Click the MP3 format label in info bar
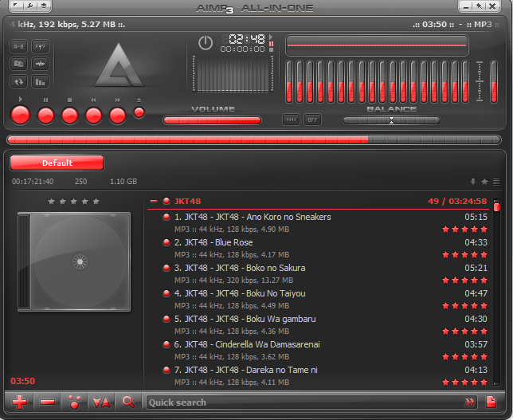Viewport: 513px width, 420px height. 483,24
